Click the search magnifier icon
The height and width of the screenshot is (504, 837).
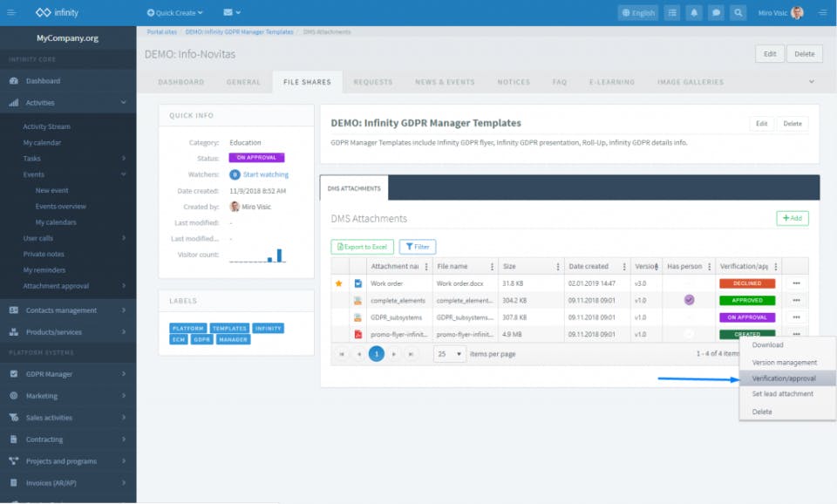[738, 13]
